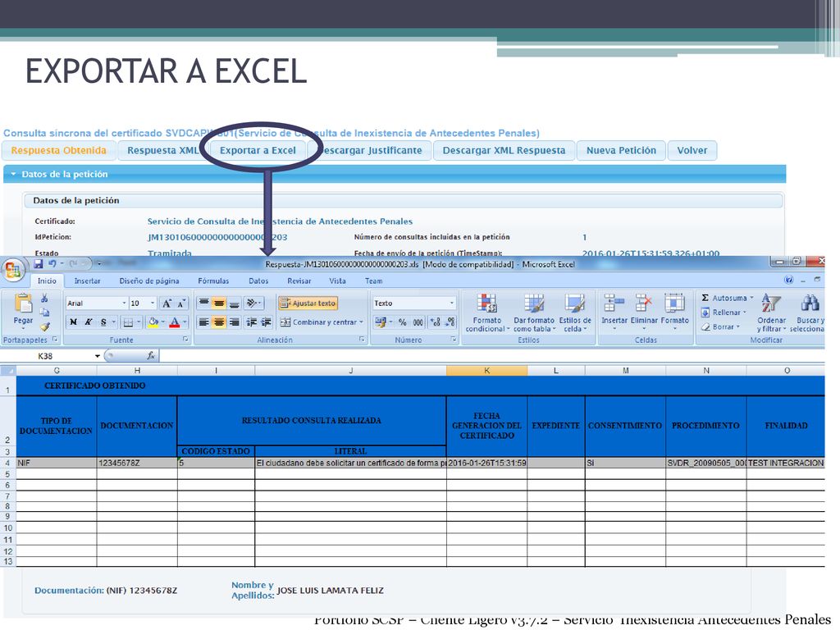Viewport: 840px width, 630px height.
Task: Click the K38 Name Box field
Action: [45, 356]
